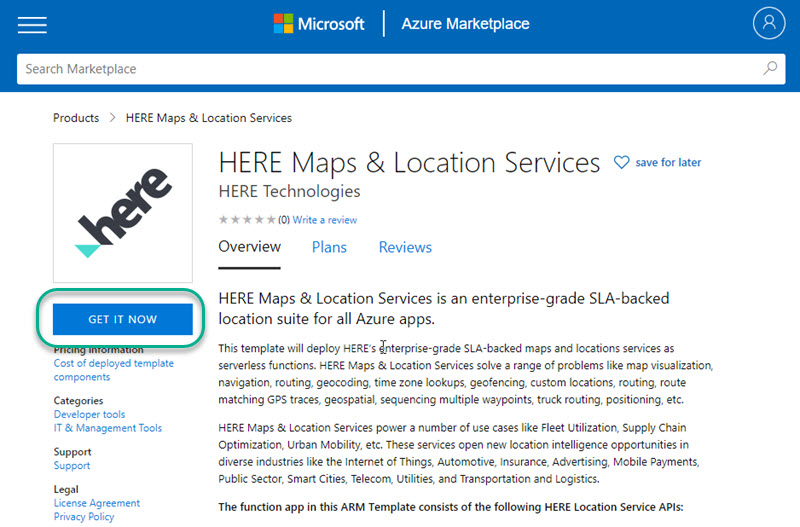The image size is (800, 527).
Task: Focus the Search Marketplace field
Action: (x=401, y=69)
